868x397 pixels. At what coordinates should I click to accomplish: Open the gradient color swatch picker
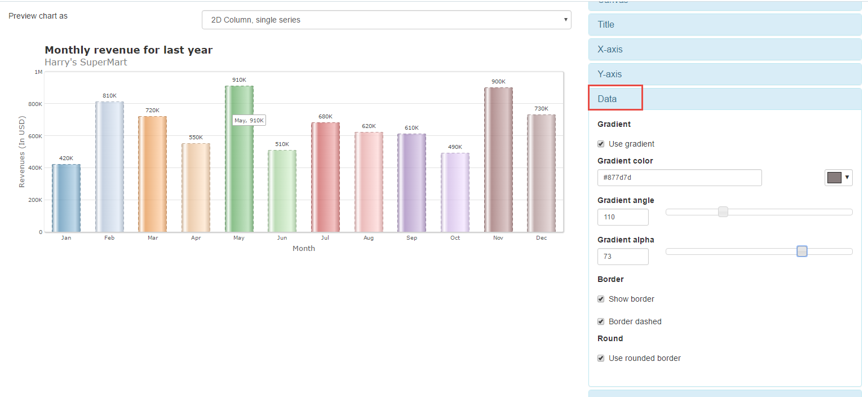(x=838, y=178)
